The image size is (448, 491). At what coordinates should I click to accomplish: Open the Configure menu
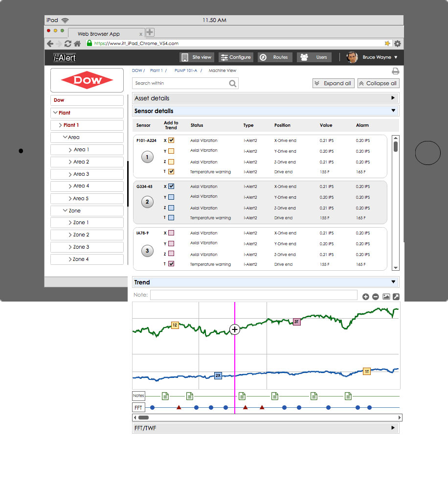[x=236, y=57]
